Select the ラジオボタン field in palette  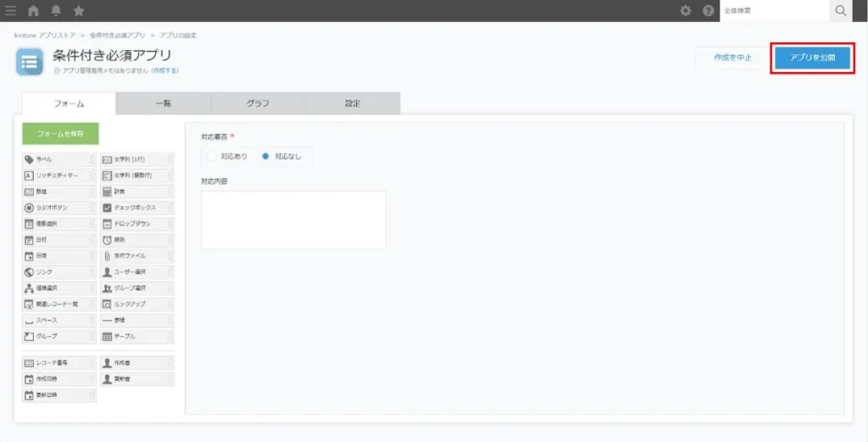59,208
